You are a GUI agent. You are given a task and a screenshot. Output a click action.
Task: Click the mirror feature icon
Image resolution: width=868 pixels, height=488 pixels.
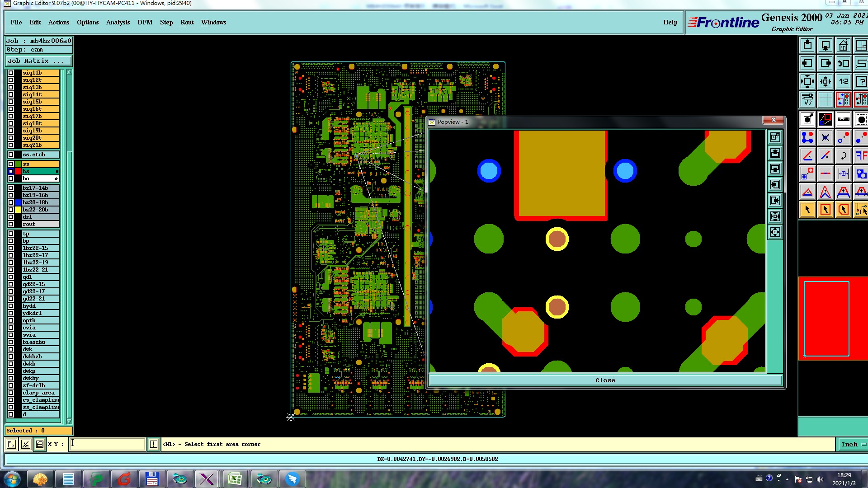click(861, 156)
